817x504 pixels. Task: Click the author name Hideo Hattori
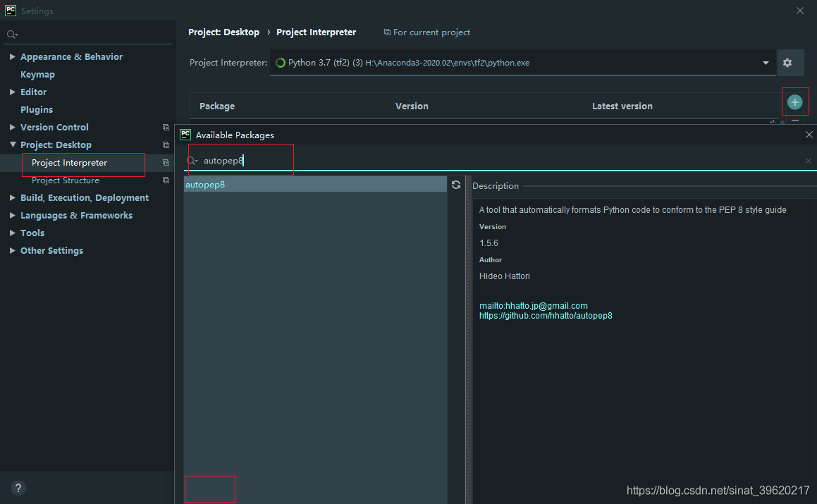(505, 276)
